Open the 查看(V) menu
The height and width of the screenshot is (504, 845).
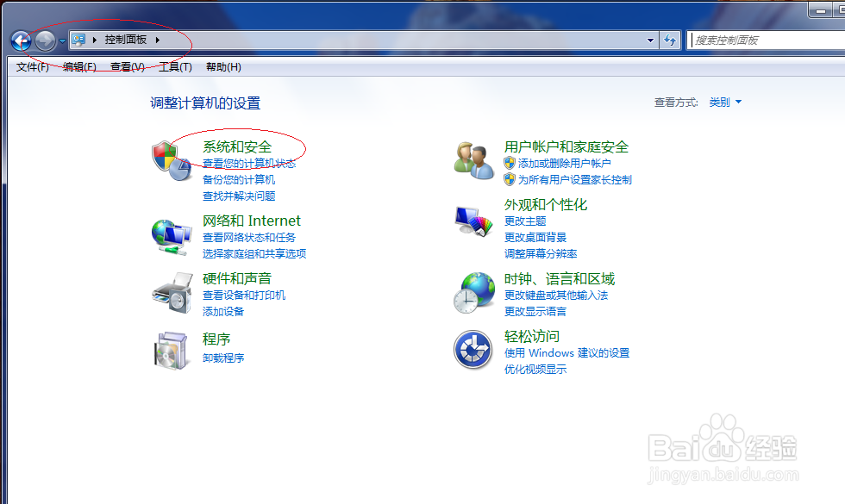click(128, 67)
